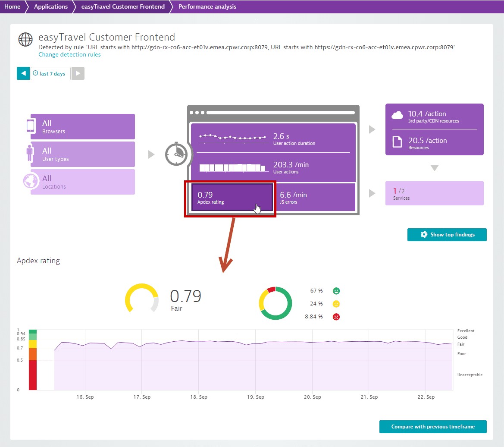Click the user action duration sparkline chart
Viewport: 504px width, 447px height.
(233, 138)
